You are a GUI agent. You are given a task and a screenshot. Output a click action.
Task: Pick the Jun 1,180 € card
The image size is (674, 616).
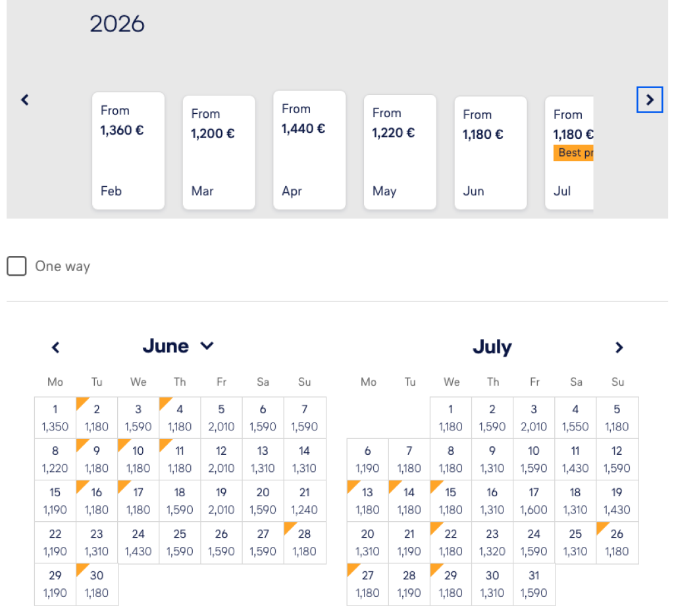tap(490, 153)
